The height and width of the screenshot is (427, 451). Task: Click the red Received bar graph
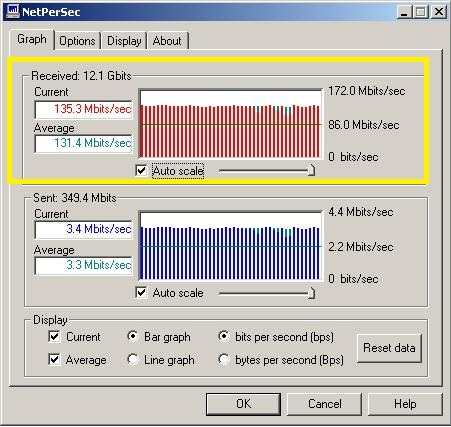[230, 123]
